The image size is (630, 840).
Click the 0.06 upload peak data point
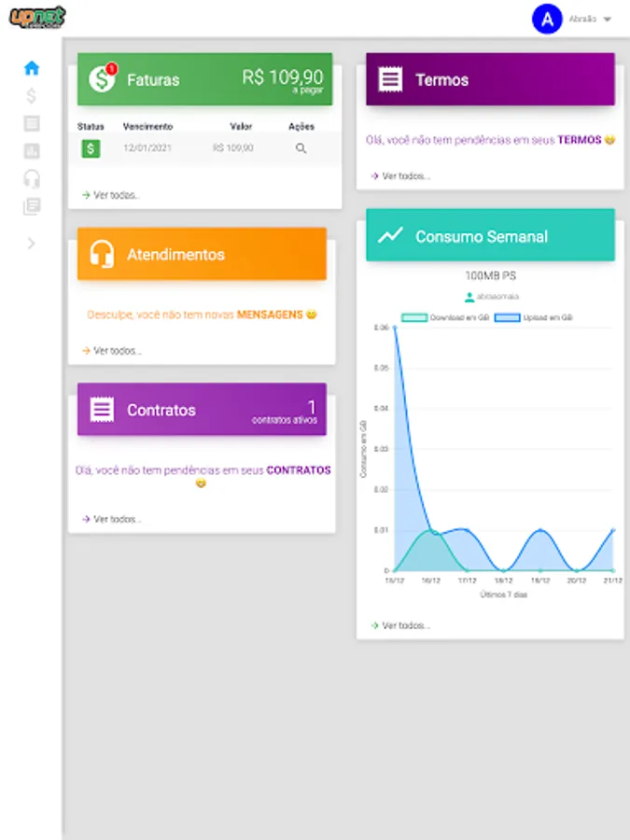click(x=395, y=328)
